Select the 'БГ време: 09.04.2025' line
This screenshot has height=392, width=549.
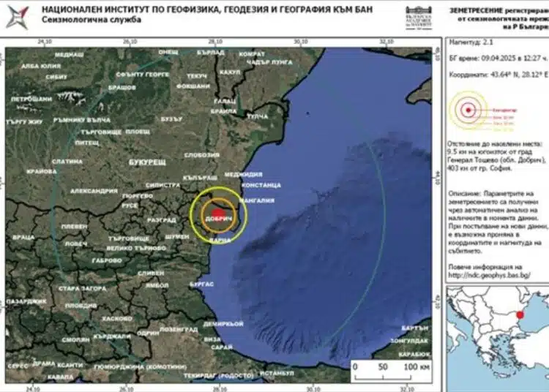tap(498, 59)
